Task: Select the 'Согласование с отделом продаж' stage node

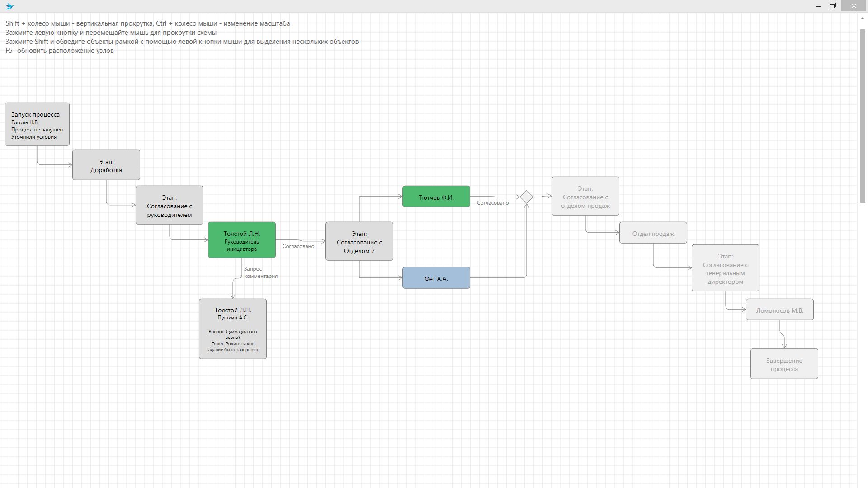Action: pyautogui.click(x=585, y=196)
